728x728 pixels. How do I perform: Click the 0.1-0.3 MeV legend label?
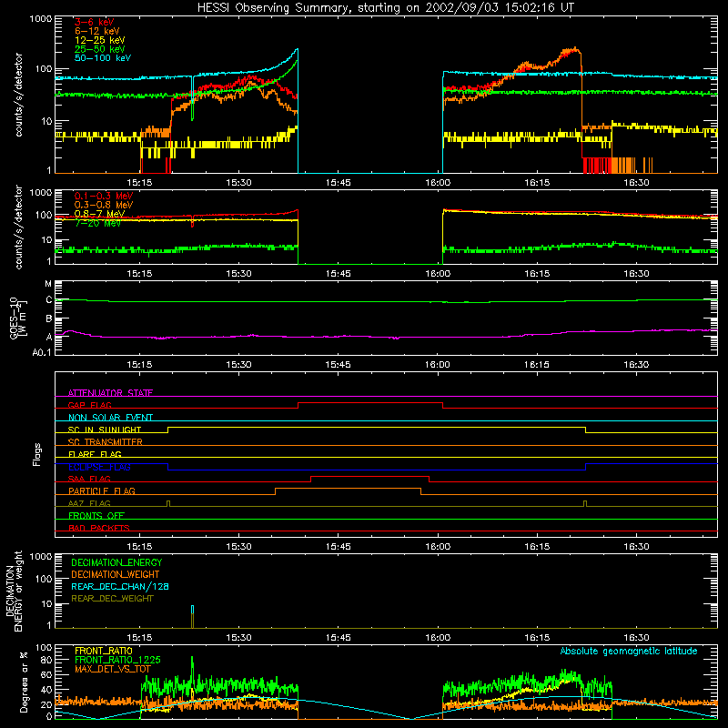(104, 196)
